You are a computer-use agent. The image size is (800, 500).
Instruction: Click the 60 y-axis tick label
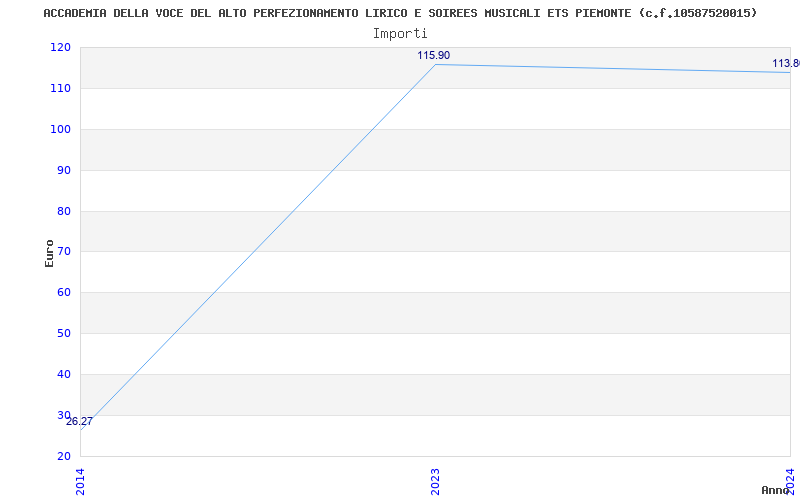(x=64, y=292)
